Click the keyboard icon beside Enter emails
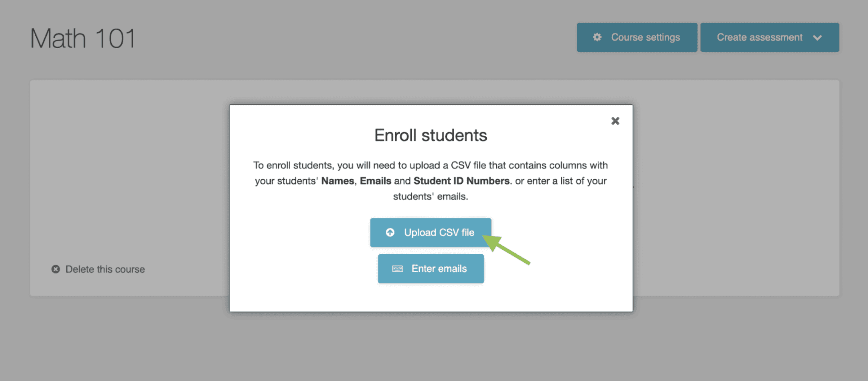 coord(397,269)
